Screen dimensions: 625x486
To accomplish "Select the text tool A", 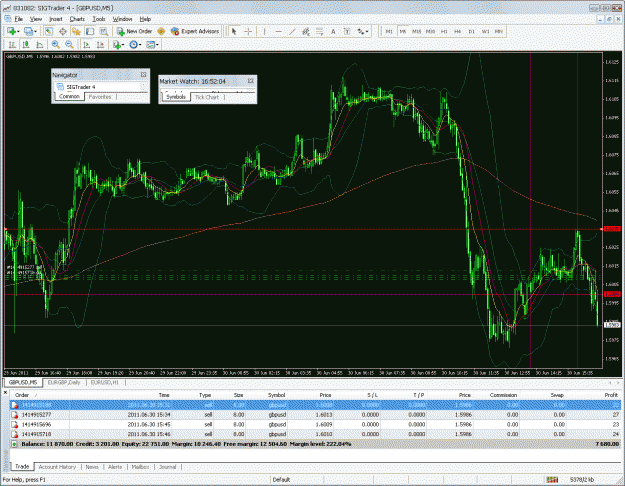I will [x=333, y=31].
